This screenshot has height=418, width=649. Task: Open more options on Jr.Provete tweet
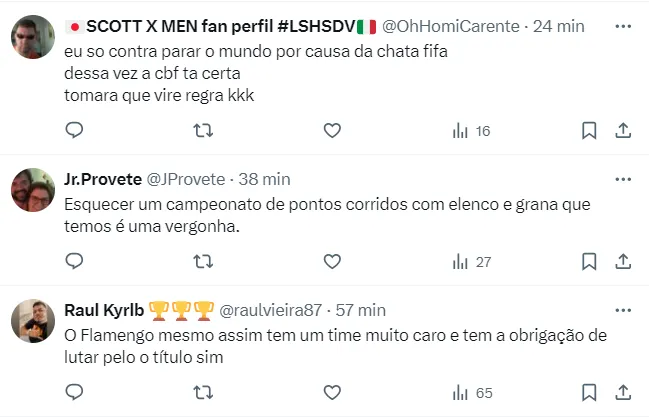623,180
